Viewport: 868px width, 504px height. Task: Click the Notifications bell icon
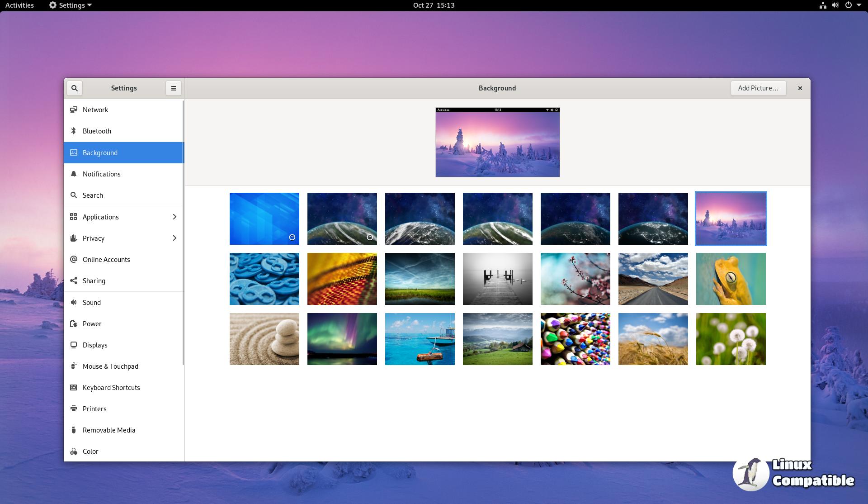click(x=74, y=174)
